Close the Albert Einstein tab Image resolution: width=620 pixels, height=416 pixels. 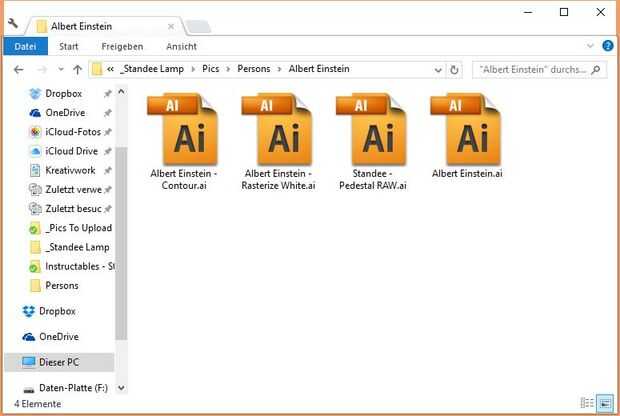171,26
